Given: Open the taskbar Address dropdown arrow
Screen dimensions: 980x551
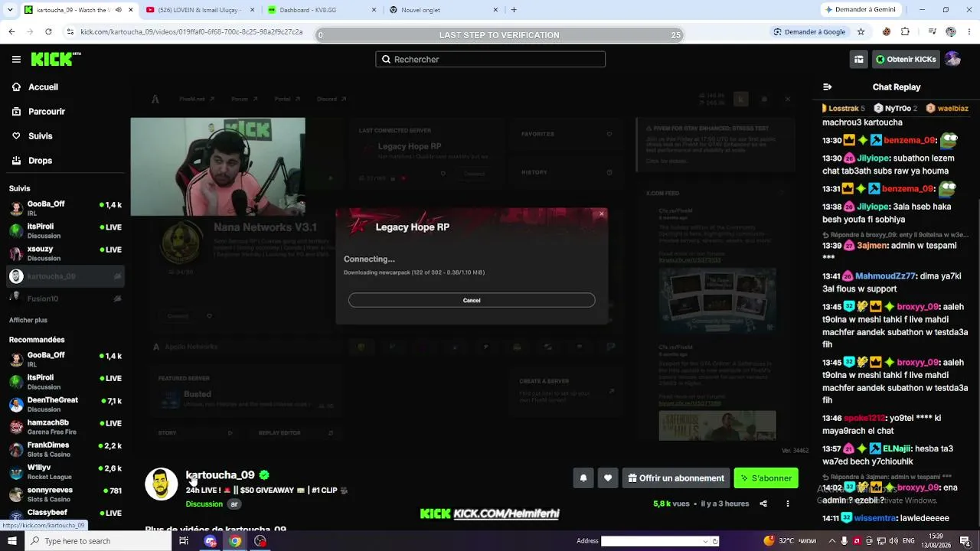Looking at the screenshot, I should (706, 541).
